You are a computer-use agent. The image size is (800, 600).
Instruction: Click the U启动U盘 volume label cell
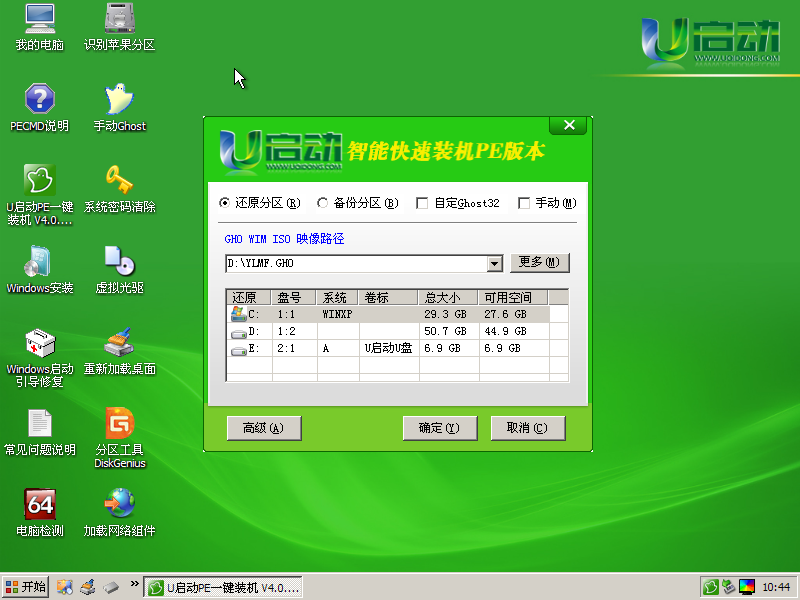point(388,348)
